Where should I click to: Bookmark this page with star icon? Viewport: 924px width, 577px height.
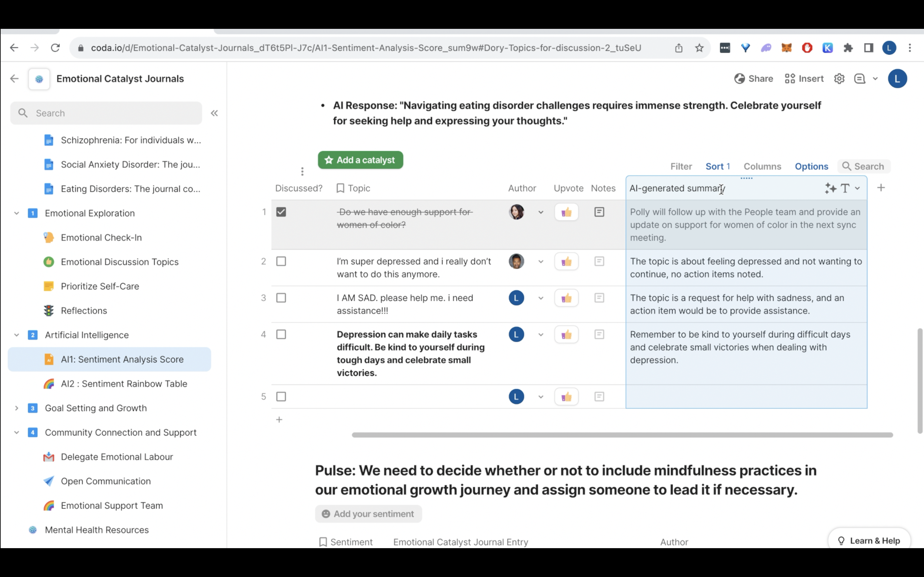(x=699, y=48)
